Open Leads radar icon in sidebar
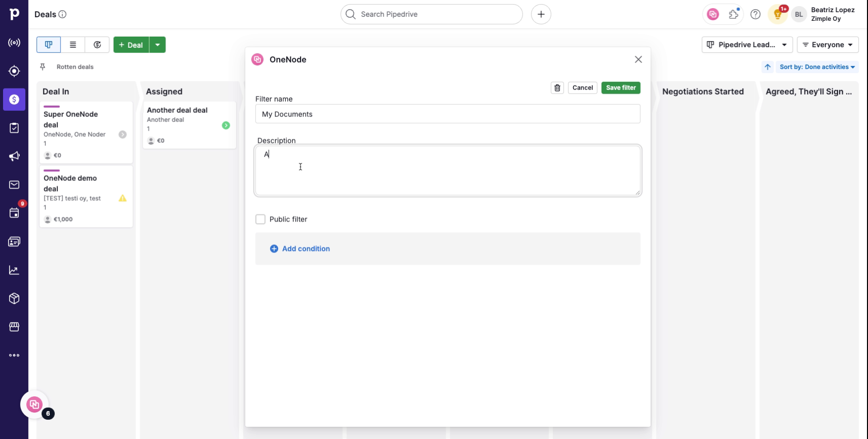Screen dimensions: 868x439 coord(14,43)
